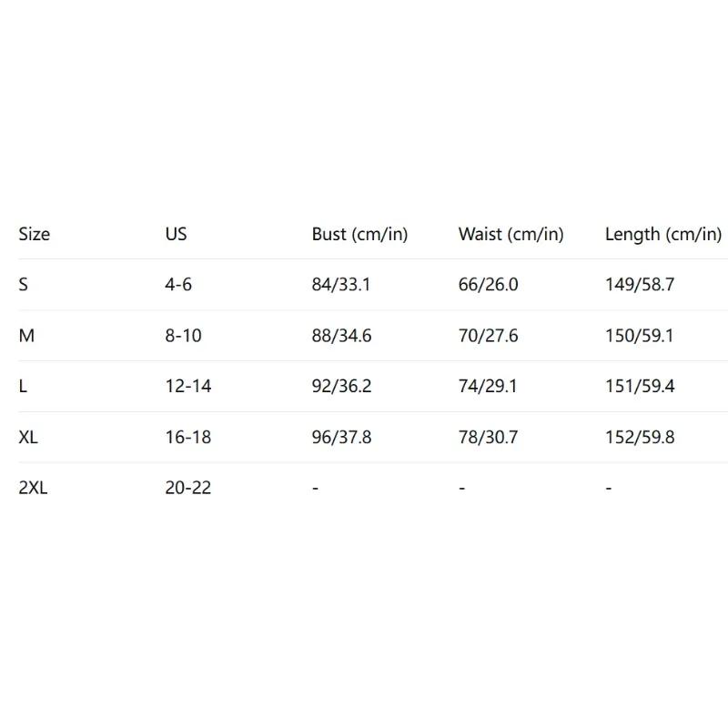Select the Waist (cm/in) column header
Screen dimensions: 728x728
511,235
